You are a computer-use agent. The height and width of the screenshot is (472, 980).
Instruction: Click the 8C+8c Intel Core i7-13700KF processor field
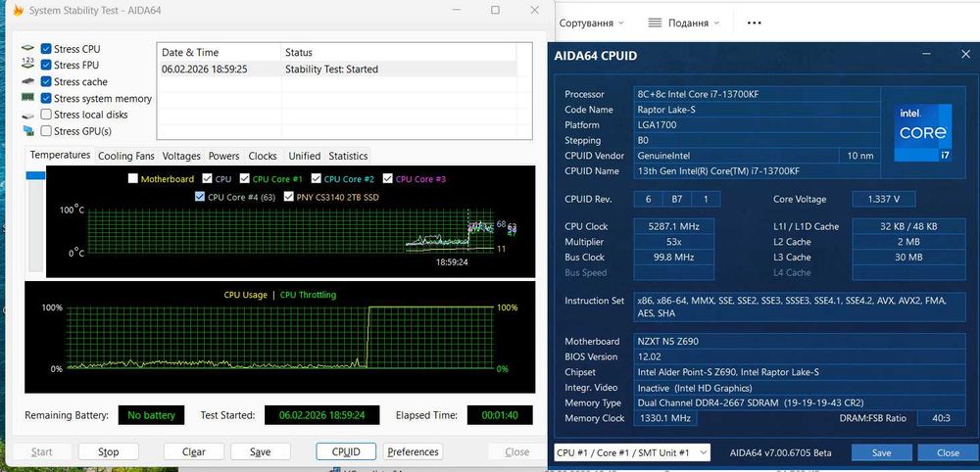tap(757, 94)
